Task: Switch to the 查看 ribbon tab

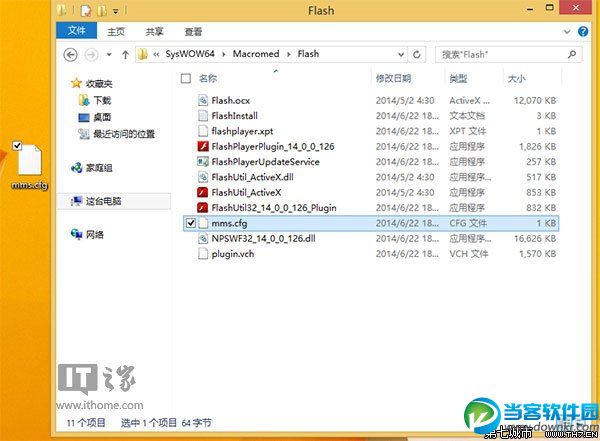Action: coord(193,31)
